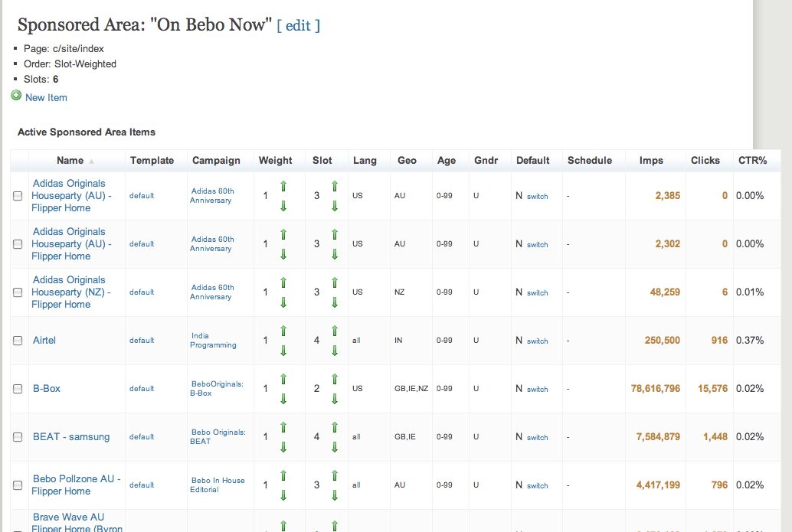
Task: Select the BEAT - samsung checkbox
Action: (18, 437)
